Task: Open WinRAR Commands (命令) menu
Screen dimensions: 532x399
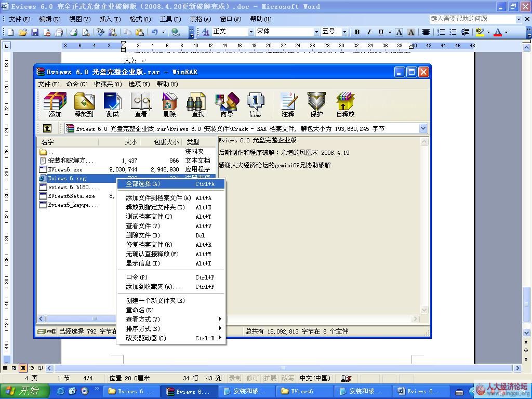Action: [77, 84]
